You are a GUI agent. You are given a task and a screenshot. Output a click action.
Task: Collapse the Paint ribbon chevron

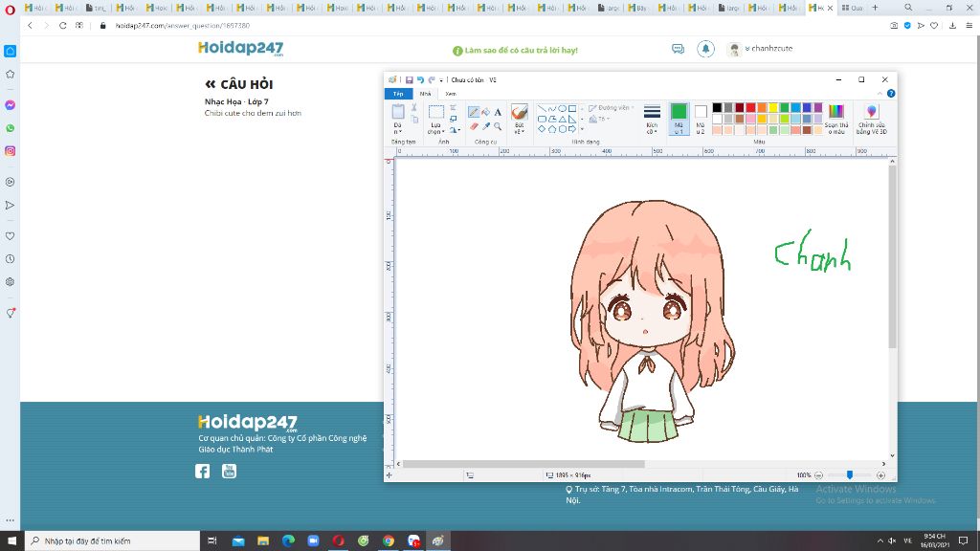coord(880,94)
